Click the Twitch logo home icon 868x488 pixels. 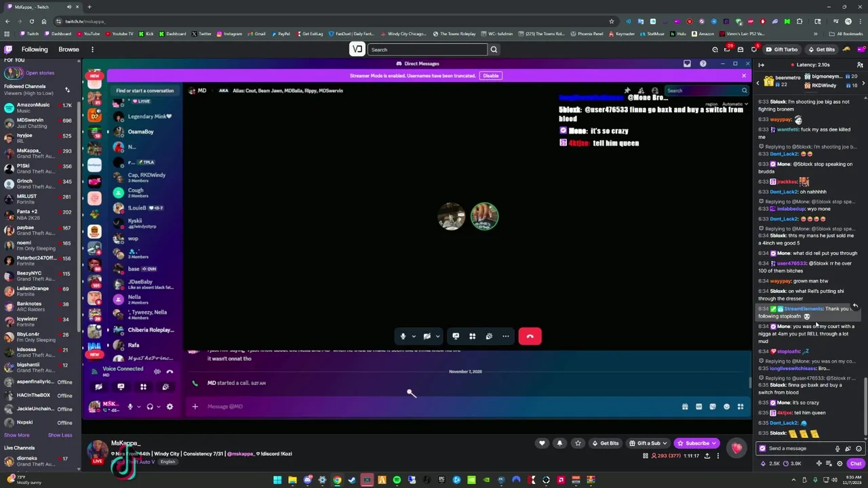tap(8, 49)
